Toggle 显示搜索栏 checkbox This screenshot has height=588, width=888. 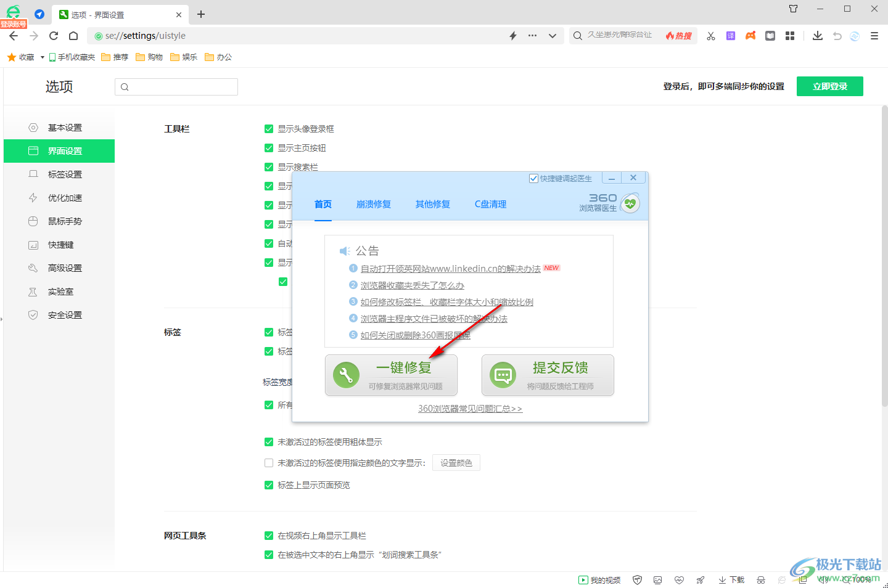[x=269, y=167]
